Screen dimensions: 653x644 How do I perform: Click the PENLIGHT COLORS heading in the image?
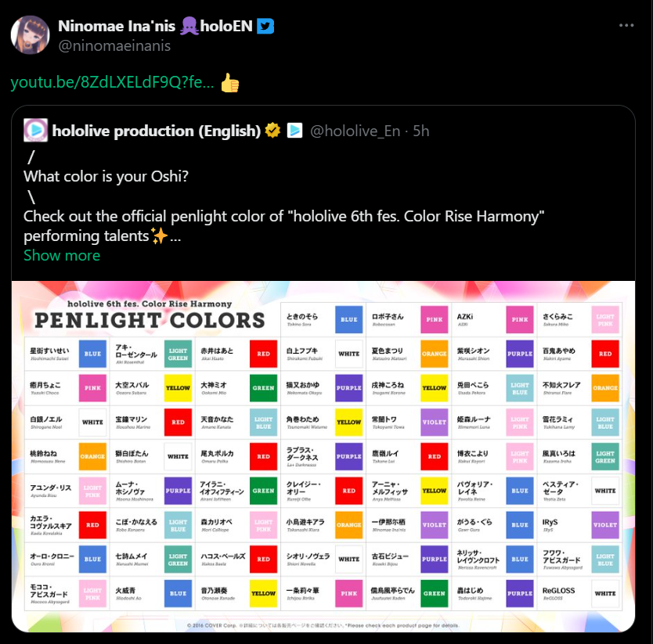pos(150,320)
